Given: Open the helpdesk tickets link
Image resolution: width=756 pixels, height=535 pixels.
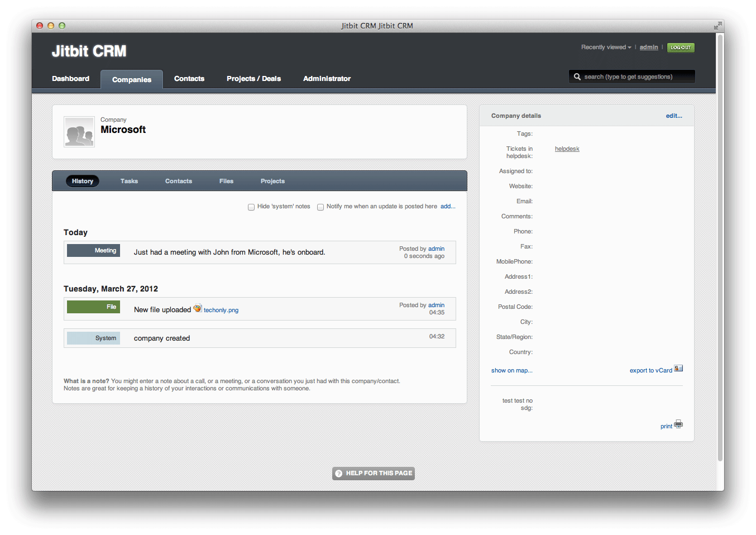Looking at the screenshot, I should coord(567,149).
